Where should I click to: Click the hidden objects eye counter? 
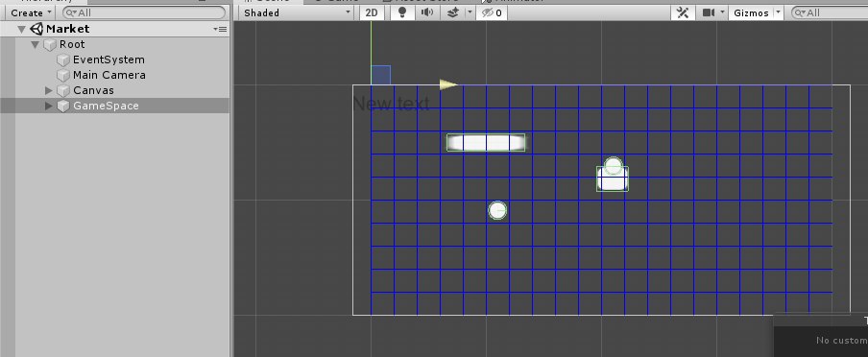pyautogui.click(x=492, y=12)
